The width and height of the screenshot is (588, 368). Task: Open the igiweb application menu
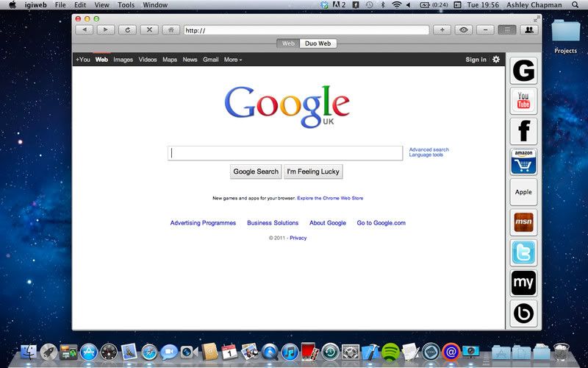(x=36, y=5)
